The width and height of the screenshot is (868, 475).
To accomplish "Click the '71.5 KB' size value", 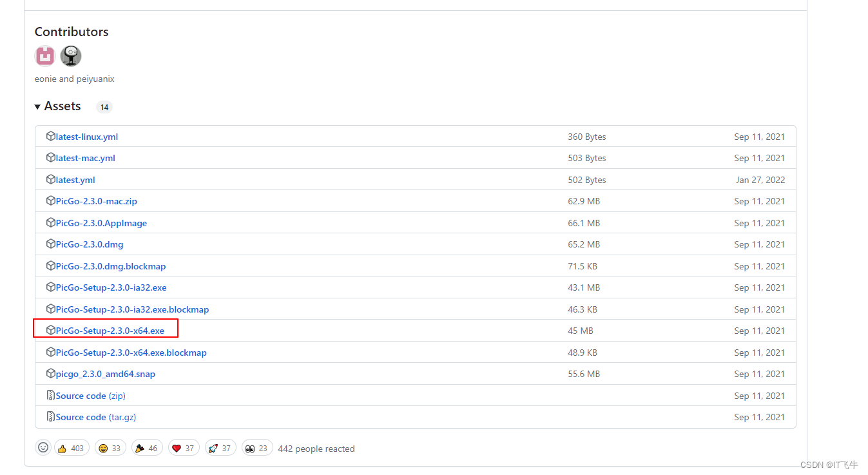I will (x=583, y=266).
